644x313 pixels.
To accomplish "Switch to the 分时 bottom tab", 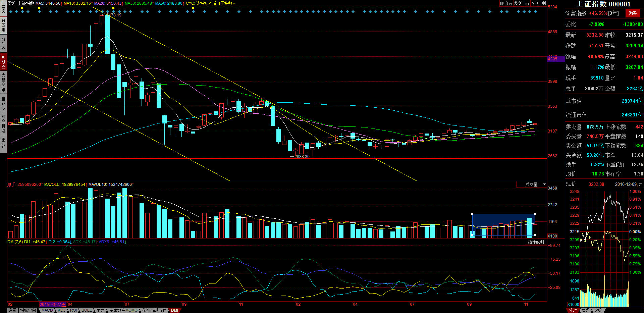I will coord(573,310).
